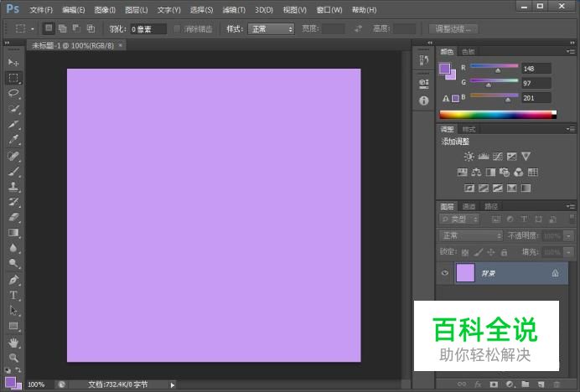
Task: Click the 羽化 feather input field
Action: (148, 28)
